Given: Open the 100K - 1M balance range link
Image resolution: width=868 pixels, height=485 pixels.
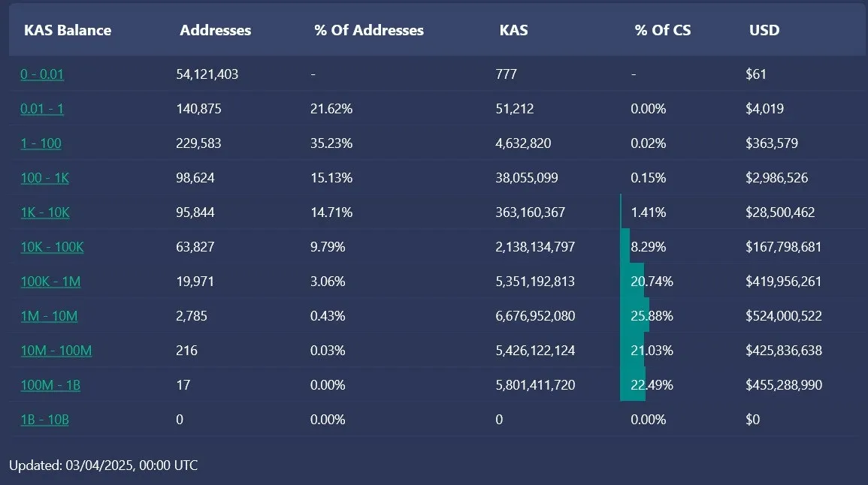Looking at the screenshot, I should pos(50,282).
